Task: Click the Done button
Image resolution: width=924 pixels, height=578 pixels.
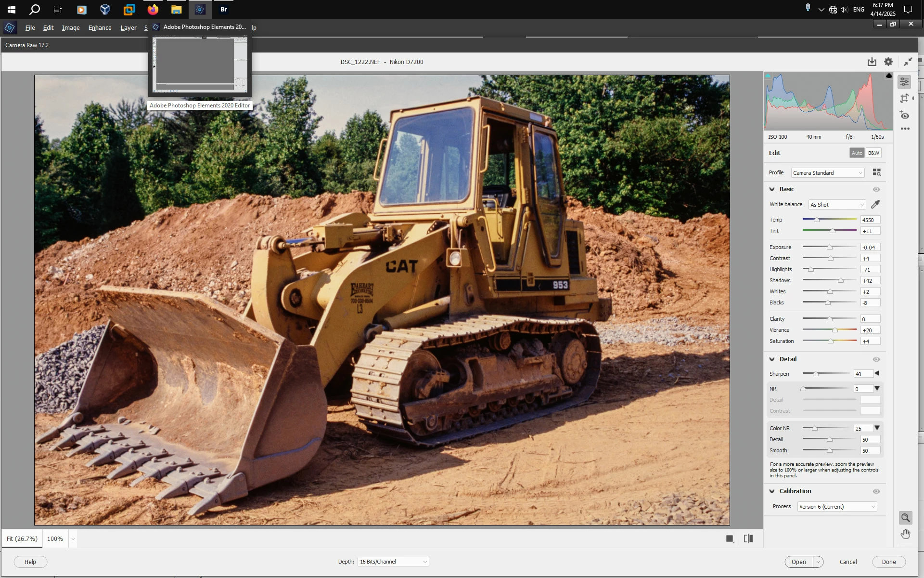Action: point(888,562)
